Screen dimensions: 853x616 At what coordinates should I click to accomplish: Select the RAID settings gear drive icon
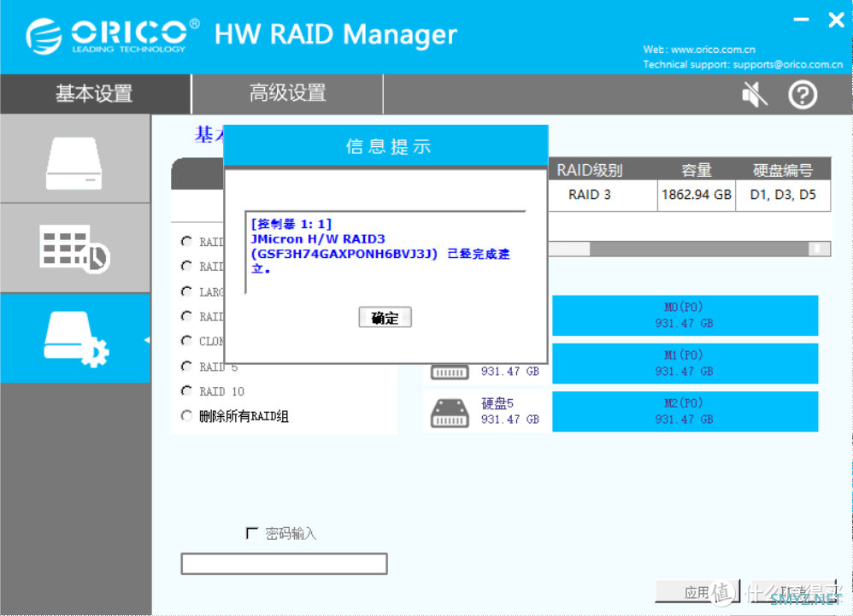(x=74, y=338)
